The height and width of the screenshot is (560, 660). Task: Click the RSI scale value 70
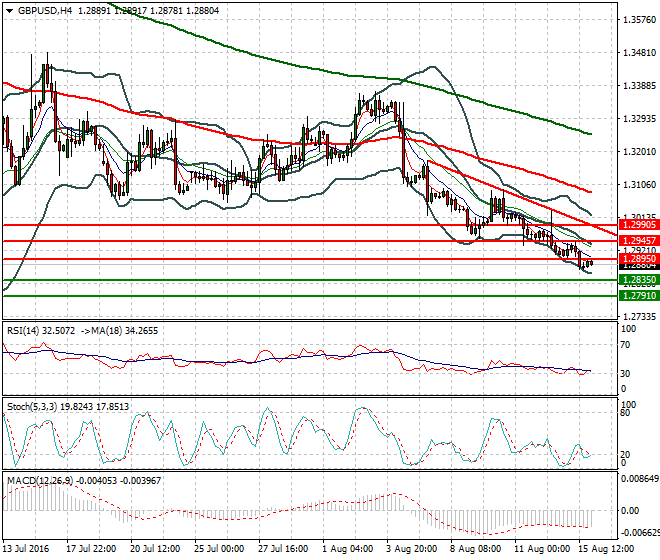(625, 345)
